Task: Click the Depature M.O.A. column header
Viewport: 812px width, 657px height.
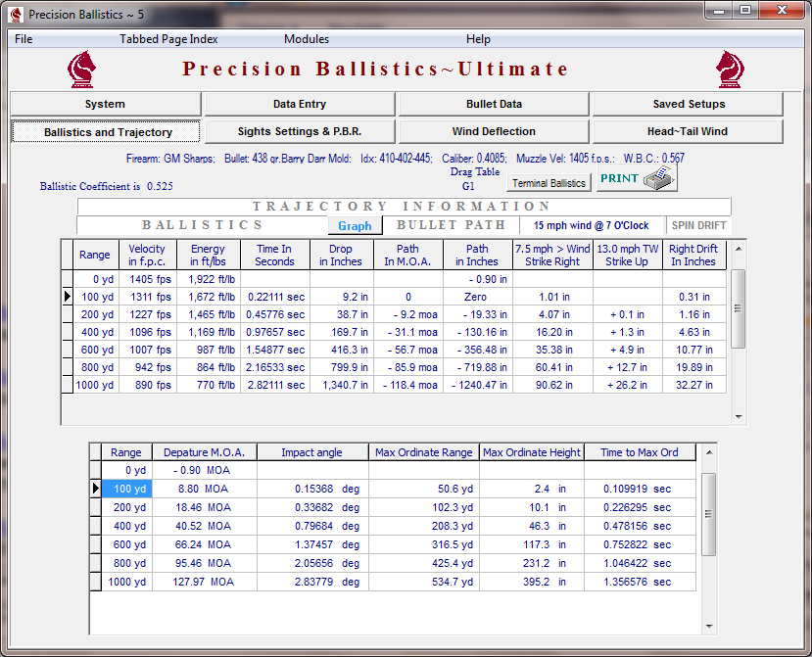Action: click(204, 452)
